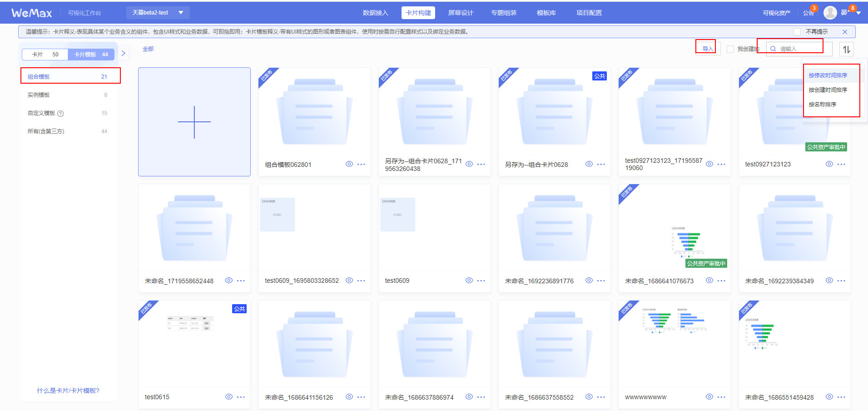Sort by 按创建时间排序
Screen dimensions: 868x411
[x=828, y=90]
